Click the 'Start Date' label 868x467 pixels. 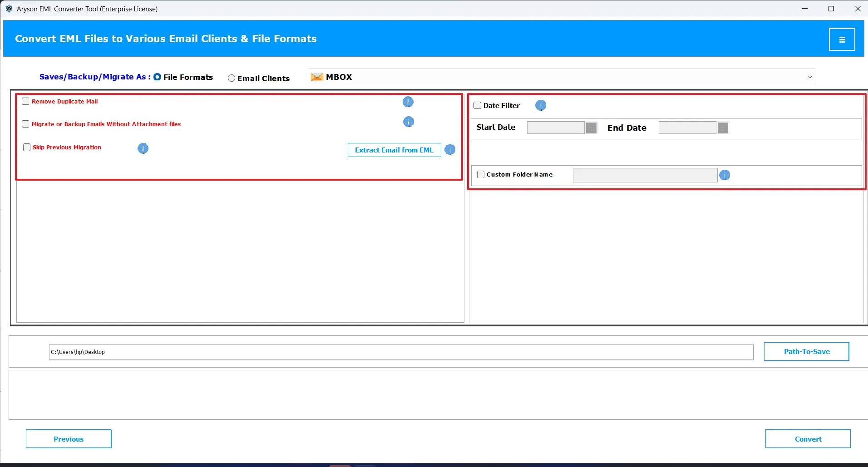tap(496, 127)
